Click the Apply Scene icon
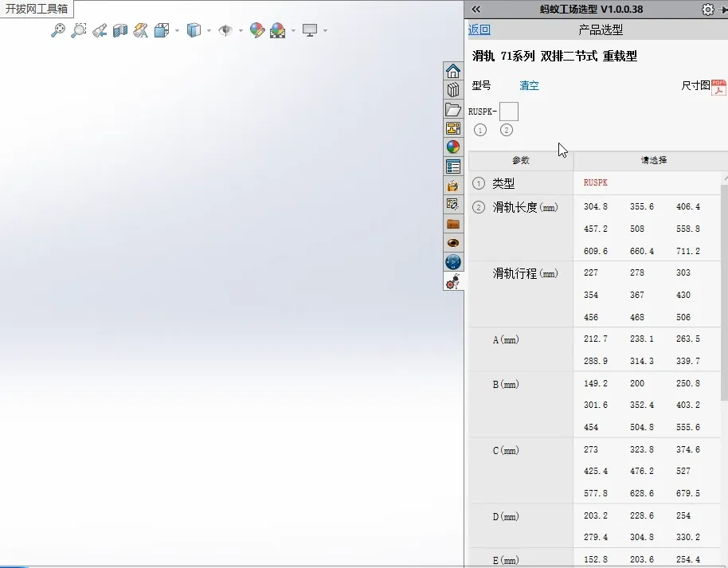The height and width of the screenshot is (568, 728). coord(278,30)
